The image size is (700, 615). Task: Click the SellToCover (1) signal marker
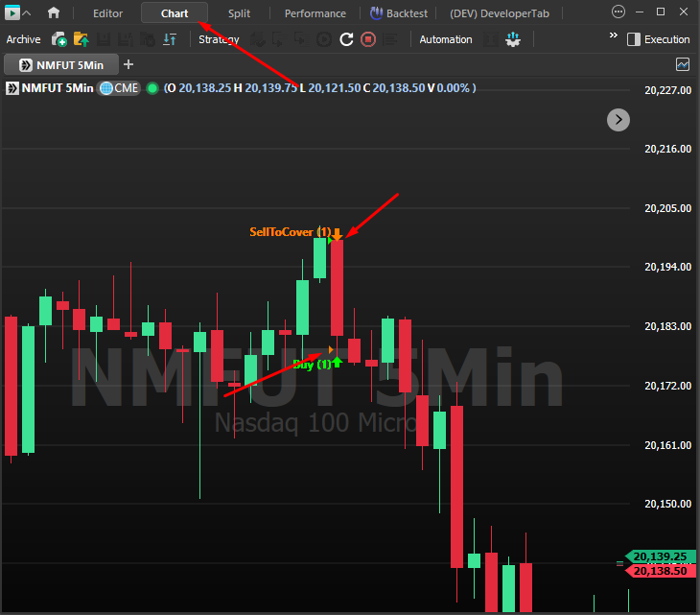pyautogui.click(x=290, y=232)
